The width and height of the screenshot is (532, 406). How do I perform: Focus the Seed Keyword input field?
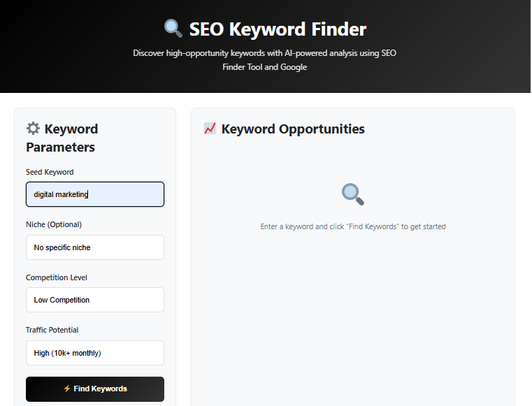click(94, 194)
